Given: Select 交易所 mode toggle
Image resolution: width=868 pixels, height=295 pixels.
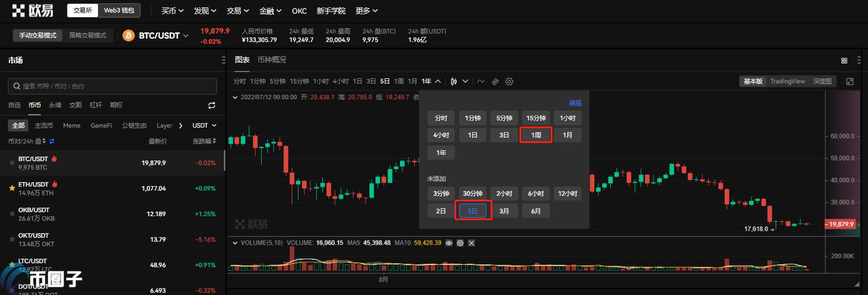Looking at the screenshot, I should [83, 10].
